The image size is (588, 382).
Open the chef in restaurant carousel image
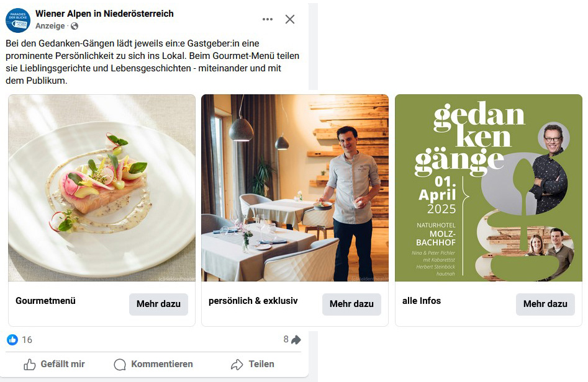(x=295, y=188)
